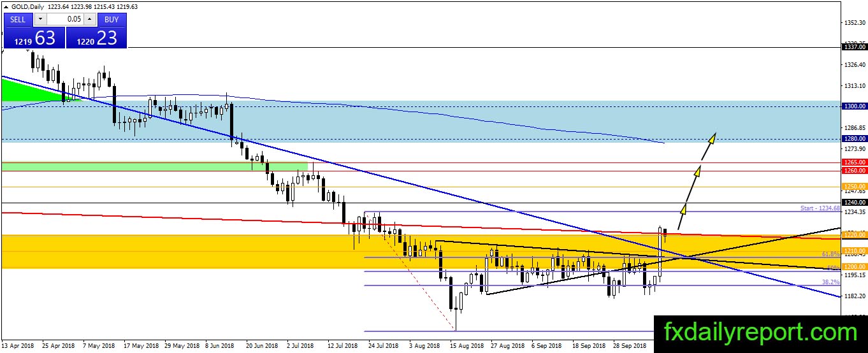Click the Start - 1234.68 Fibonacci label
Viewport: 868px width, 353px height.
click(x=820, y=208)
